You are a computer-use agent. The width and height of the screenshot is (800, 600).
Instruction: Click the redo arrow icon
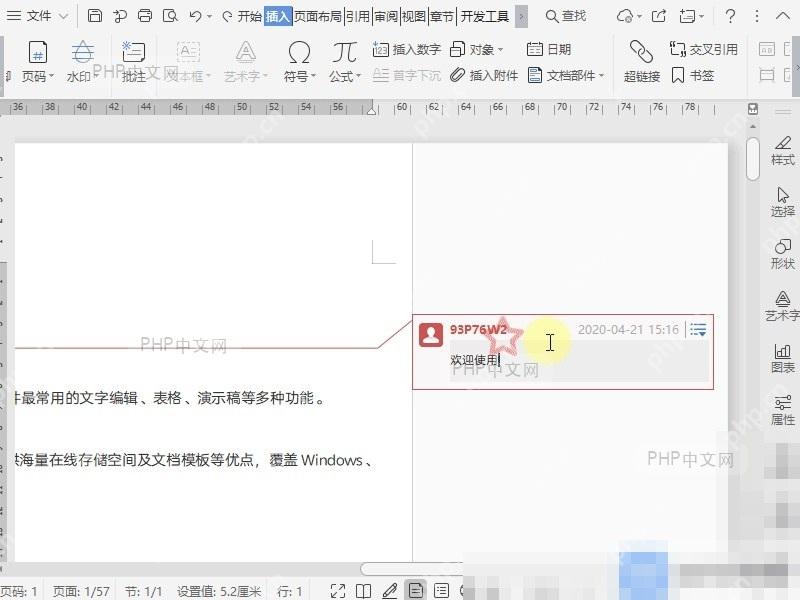coord(227,16)
